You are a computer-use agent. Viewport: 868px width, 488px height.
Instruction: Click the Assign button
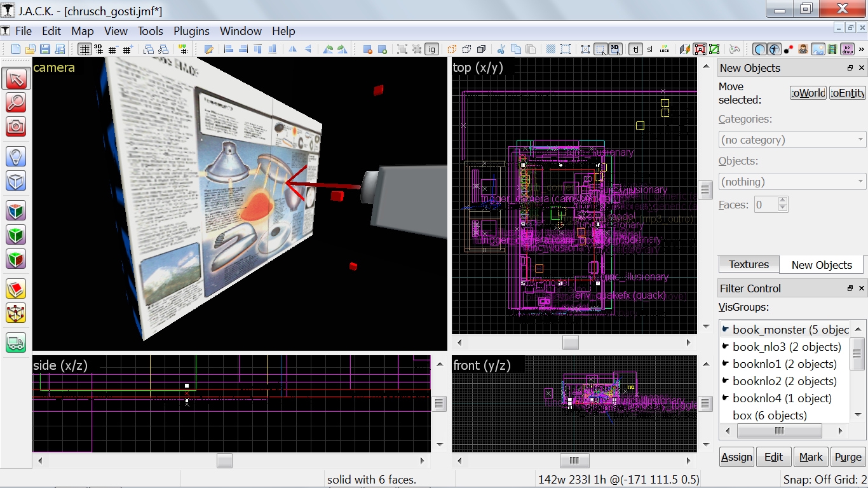pos(736,457)
